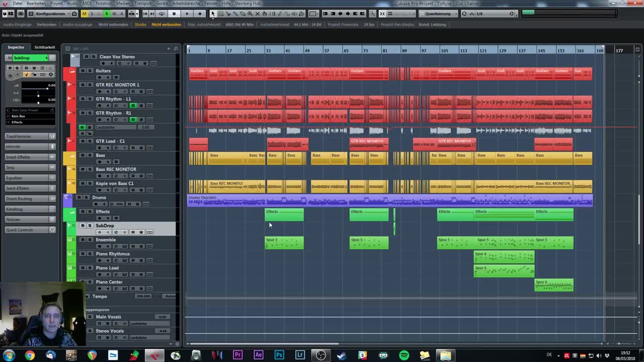The height and width of the screenshot is (362, 644).
Task: Activate the transport Cycle loop button
Action: pyautogui.click(x=162, y=14)
